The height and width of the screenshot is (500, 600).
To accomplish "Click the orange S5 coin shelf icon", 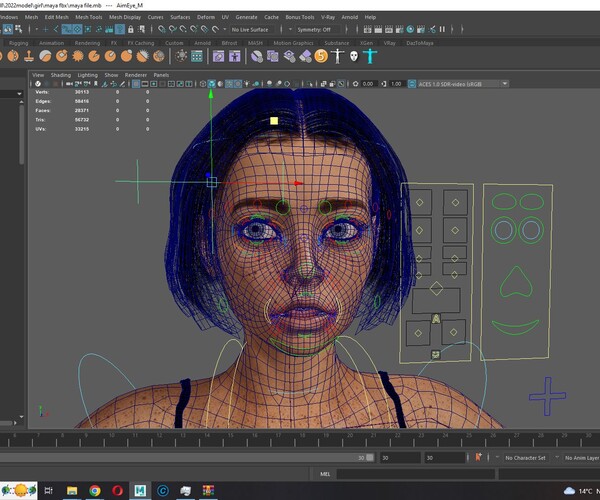I will [321, 56].
